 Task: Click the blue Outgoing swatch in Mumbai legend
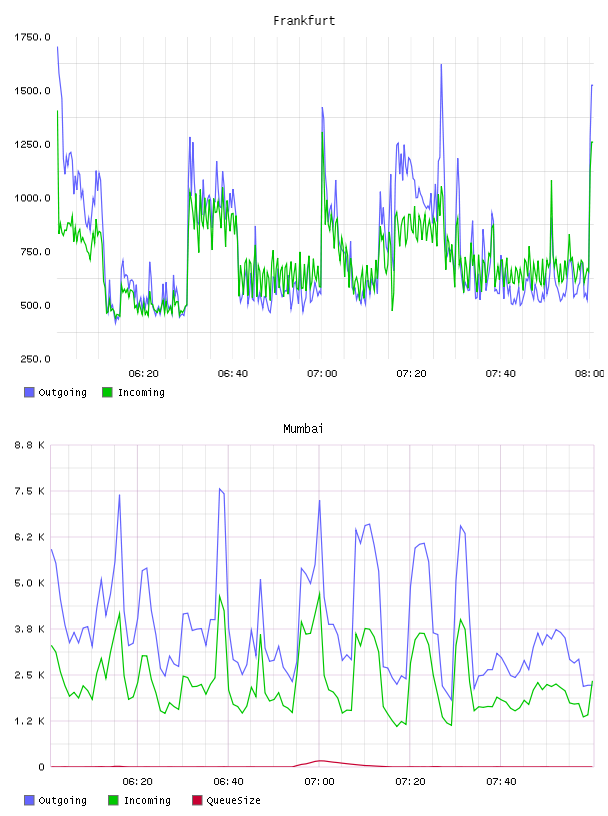pos(29,800)
